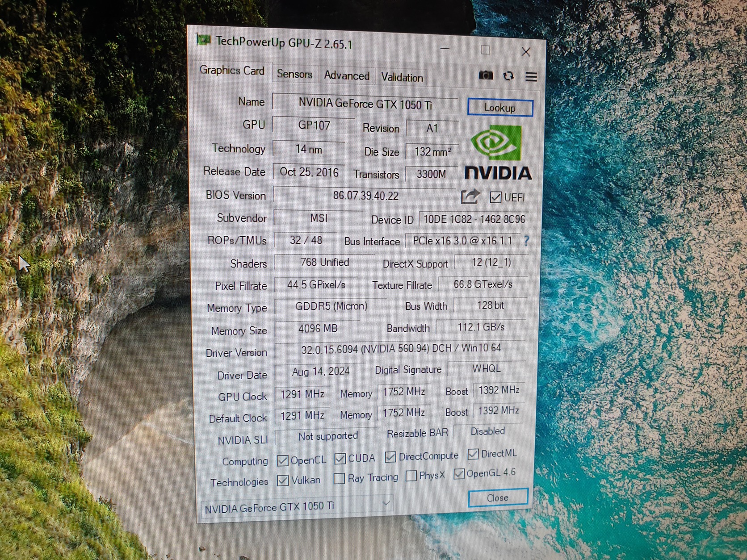Screen dimensions: 747x560
Task: Click the BIOS share/export arrow icon
Action: pos(470,196)
